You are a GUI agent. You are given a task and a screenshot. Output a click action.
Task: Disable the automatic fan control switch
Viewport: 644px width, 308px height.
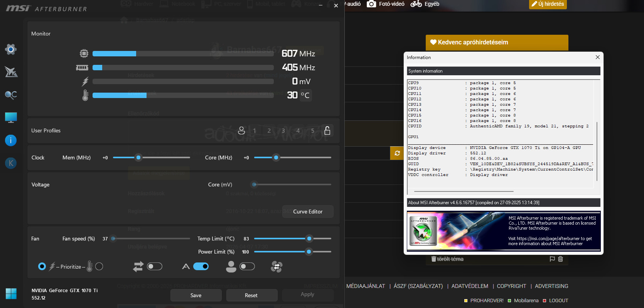coord(201,266)
